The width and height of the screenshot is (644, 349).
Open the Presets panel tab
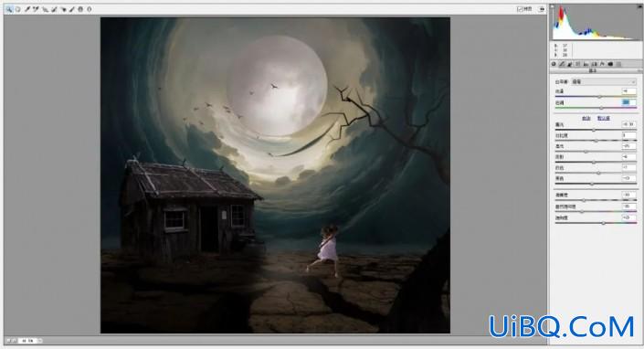point(618,64)
